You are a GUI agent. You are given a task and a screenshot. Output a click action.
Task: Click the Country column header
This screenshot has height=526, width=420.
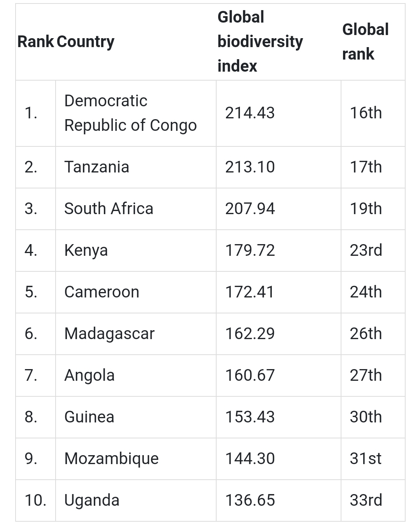[x=86, y=42]
